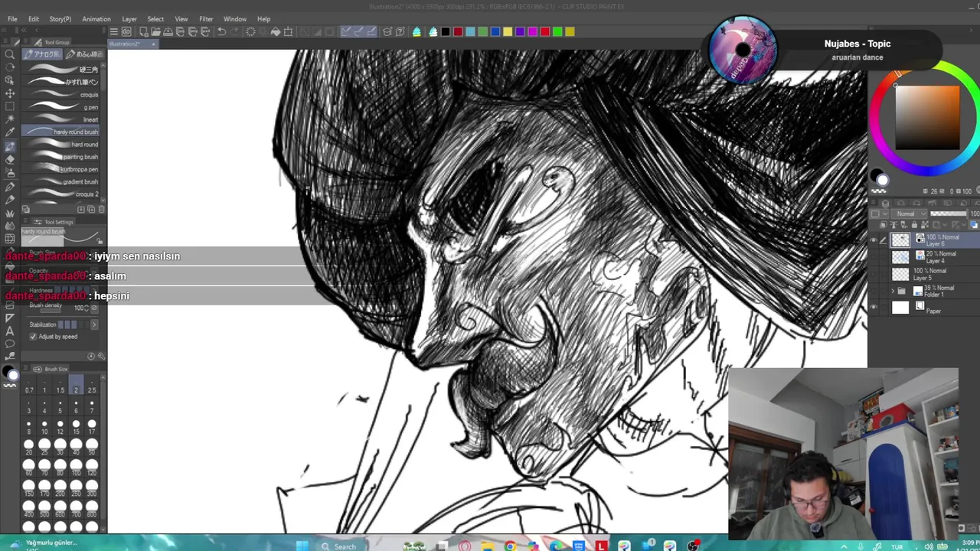The width and height of the screenshot is (980, 551).
Task: Click the Windows Start button
Action: 302,546
